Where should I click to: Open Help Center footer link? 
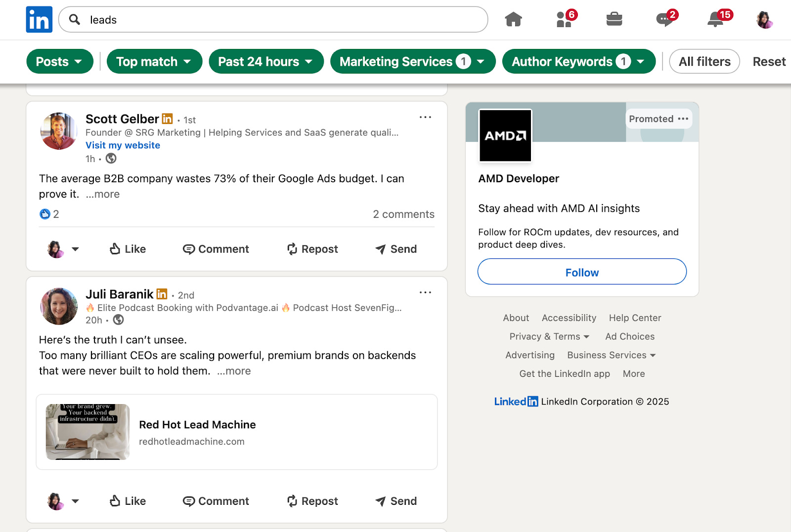click(x=635, y=318)
